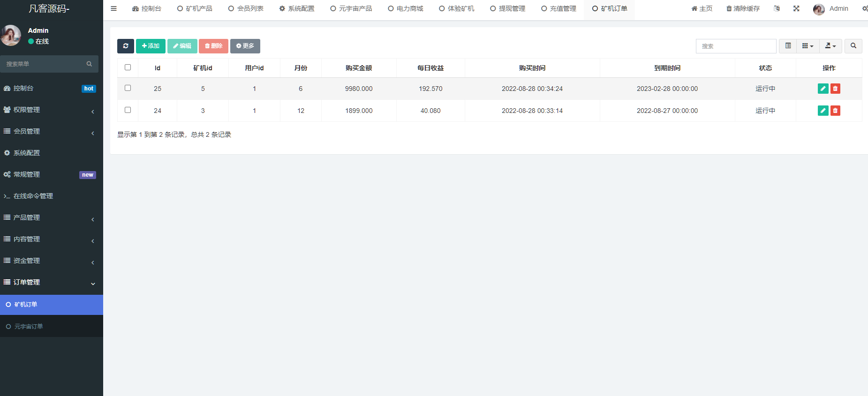
Task: Click the red delete icon for order 24
Action: (835, 111)
